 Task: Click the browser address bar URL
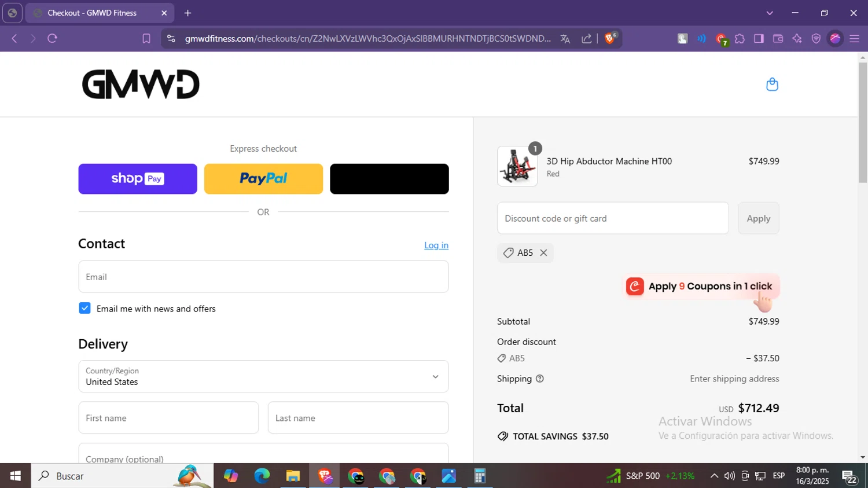(367, 38)
